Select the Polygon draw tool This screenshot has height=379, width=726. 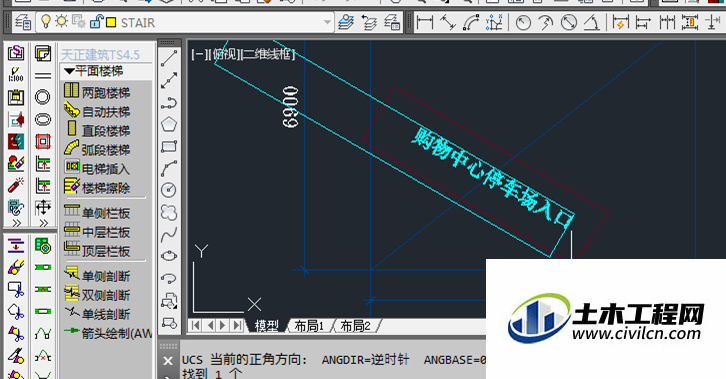click(169, 124)
